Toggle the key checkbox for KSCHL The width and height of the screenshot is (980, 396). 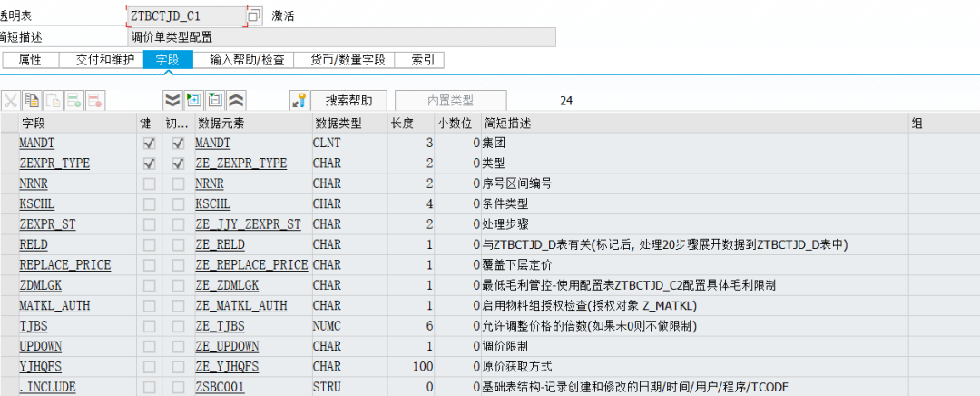150,204
